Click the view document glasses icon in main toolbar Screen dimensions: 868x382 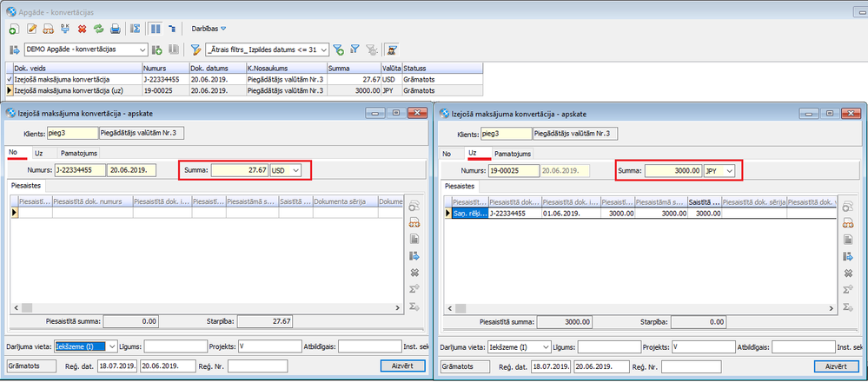pos(48,28)
